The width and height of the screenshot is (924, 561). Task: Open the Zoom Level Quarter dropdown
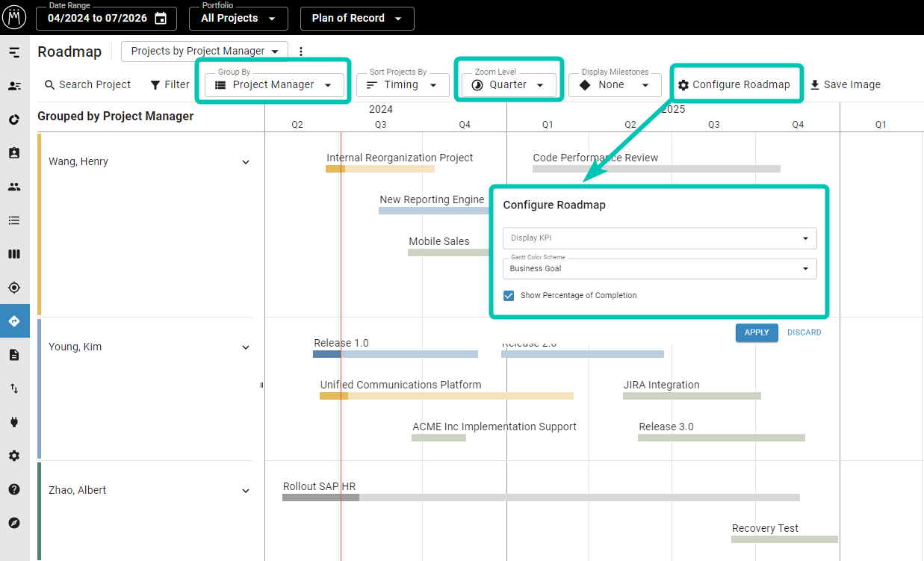pyautogui.click(x=509, y=84)
